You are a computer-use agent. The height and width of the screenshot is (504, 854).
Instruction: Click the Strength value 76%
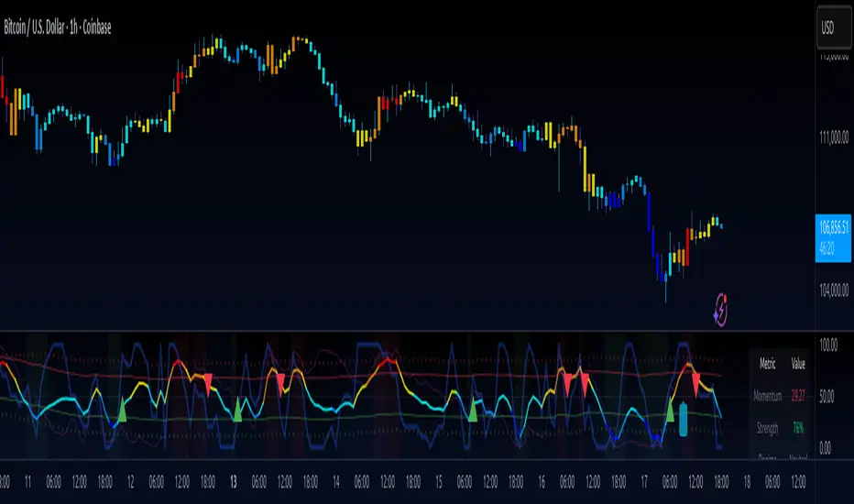coord(798,428)
